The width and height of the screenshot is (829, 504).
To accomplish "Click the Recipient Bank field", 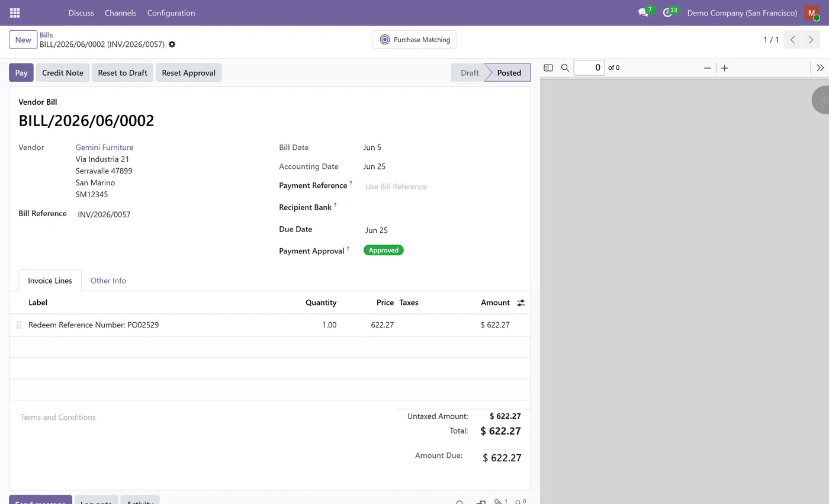I will point(442,208).
